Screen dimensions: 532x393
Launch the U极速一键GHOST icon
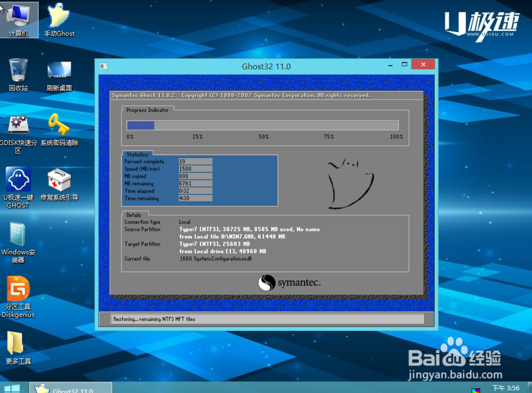point(18,187)
